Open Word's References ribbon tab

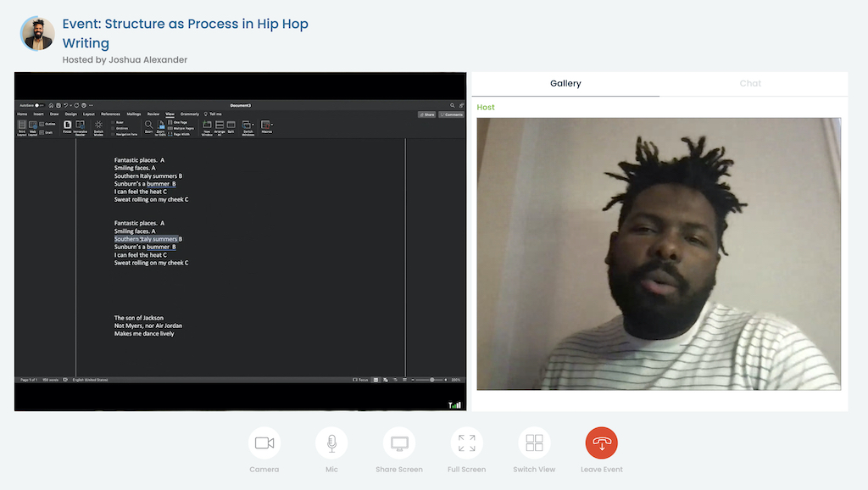pos(110,114)
